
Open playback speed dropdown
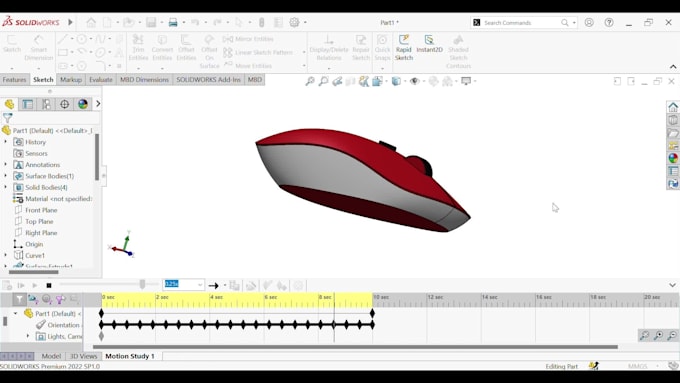pyautogui.click(x=200, y=285)
